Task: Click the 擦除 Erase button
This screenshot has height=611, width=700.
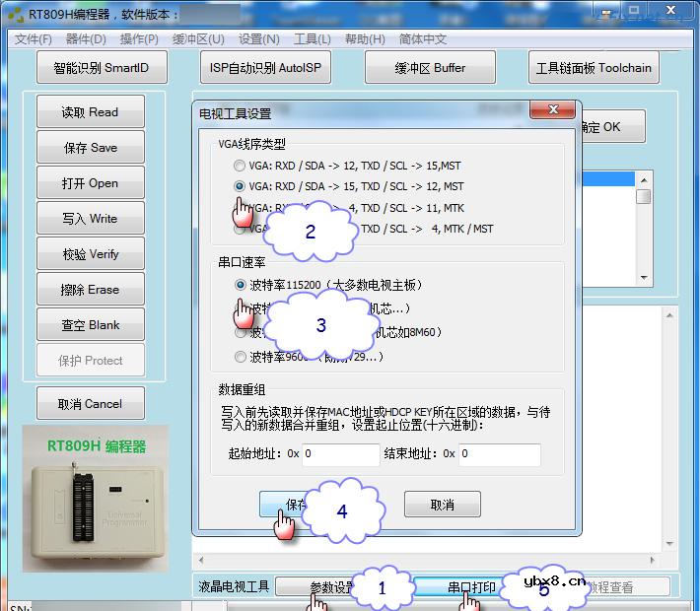Action: click(91, 289)
